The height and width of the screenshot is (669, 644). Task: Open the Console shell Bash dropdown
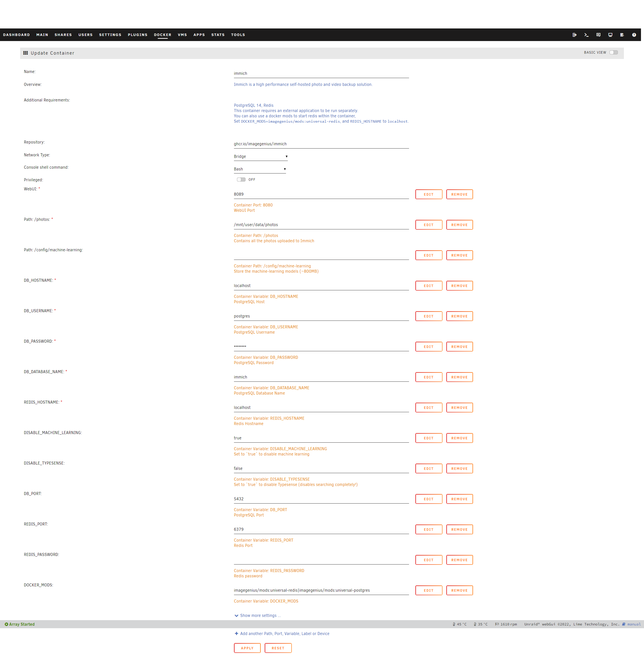pyautogui.click(x=260, y=169)
